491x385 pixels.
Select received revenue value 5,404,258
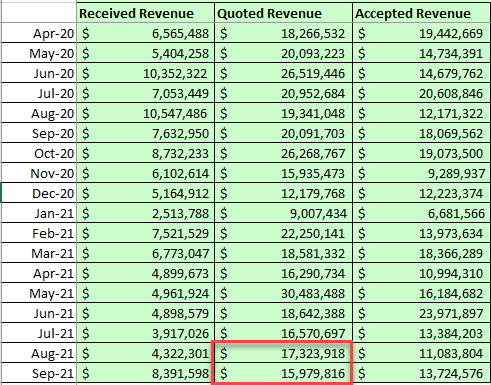click(145, 53)
